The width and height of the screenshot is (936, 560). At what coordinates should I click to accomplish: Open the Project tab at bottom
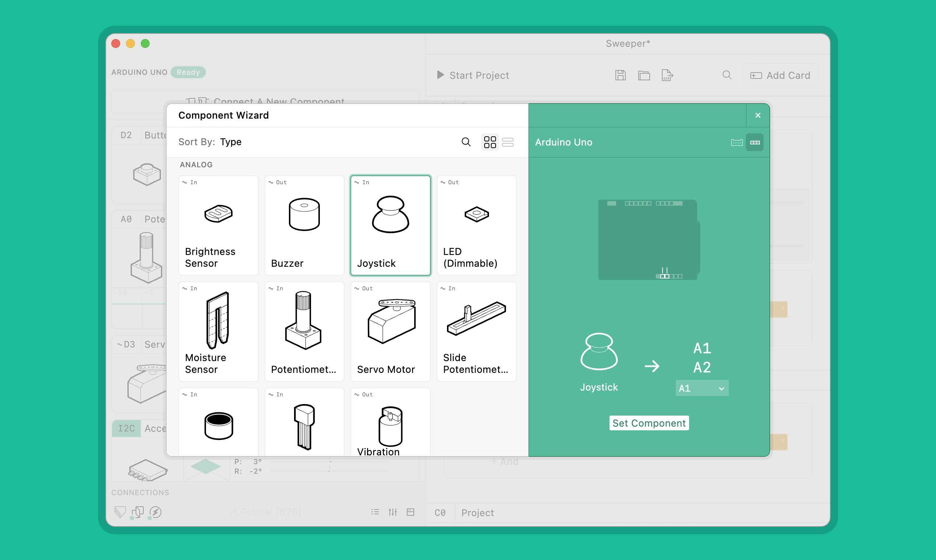coord(478,512)
